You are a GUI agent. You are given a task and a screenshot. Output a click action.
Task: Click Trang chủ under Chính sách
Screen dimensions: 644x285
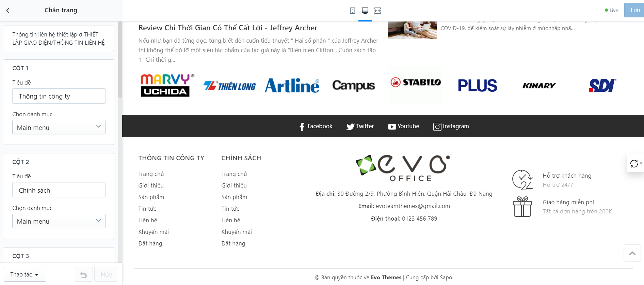click(234, 174)
